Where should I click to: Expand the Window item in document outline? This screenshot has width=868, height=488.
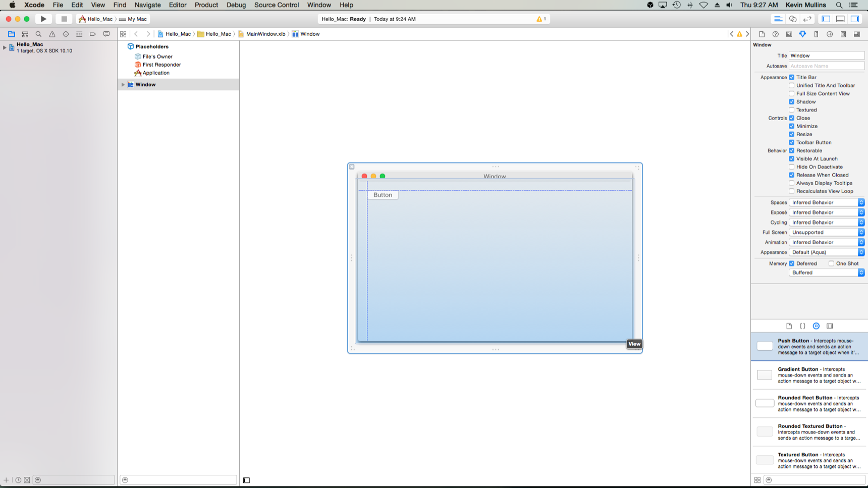123,85
